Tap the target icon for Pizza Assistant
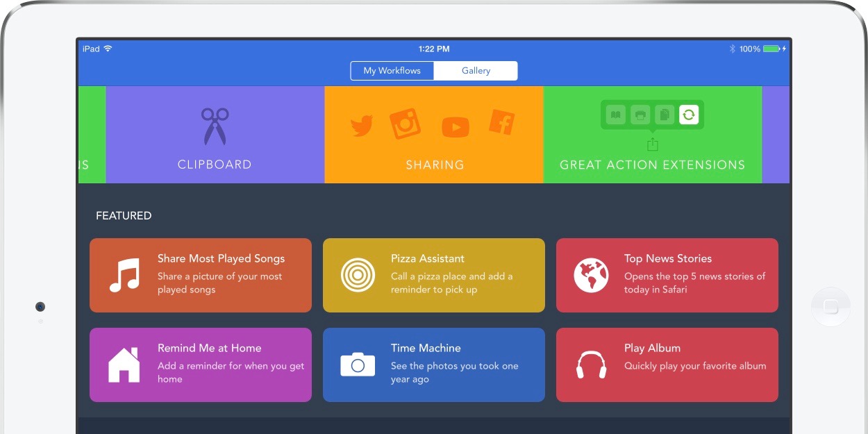 (358, 275)
